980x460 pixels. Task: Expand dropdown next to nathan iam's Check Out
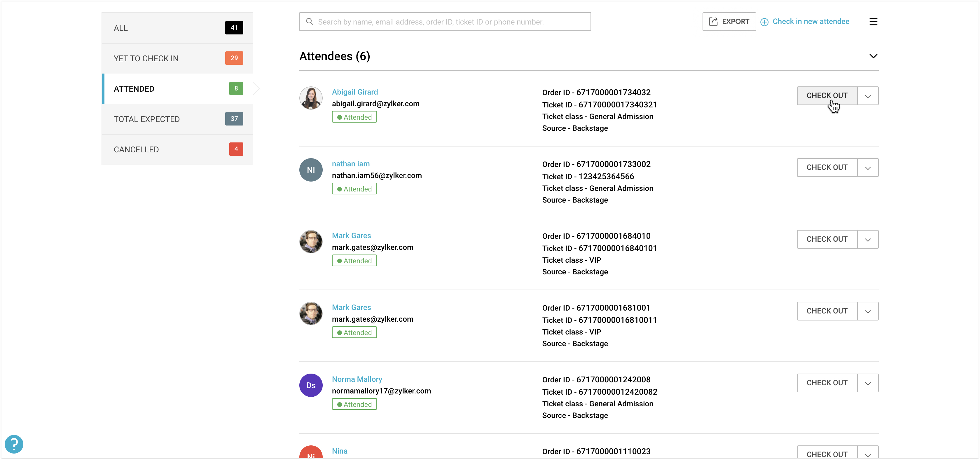(x=868, y=168)
